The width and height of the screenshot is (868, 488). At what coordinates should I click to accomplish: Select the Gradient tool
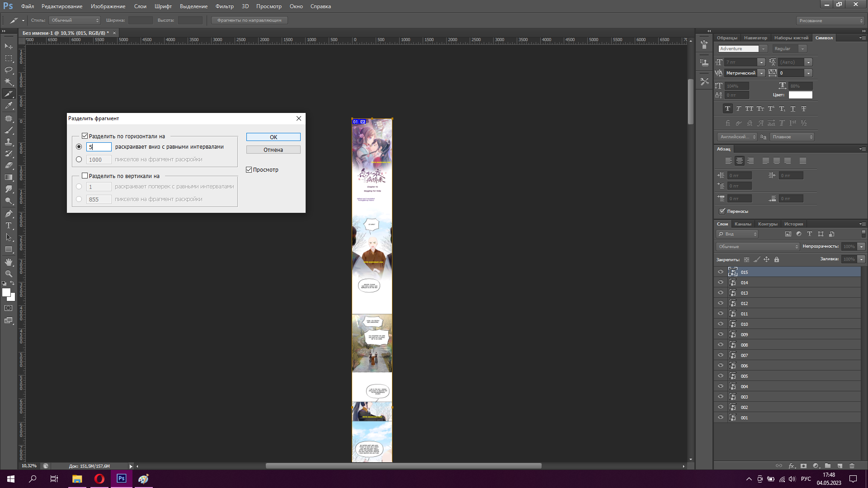pyautogui.click(x=9, y=177)
